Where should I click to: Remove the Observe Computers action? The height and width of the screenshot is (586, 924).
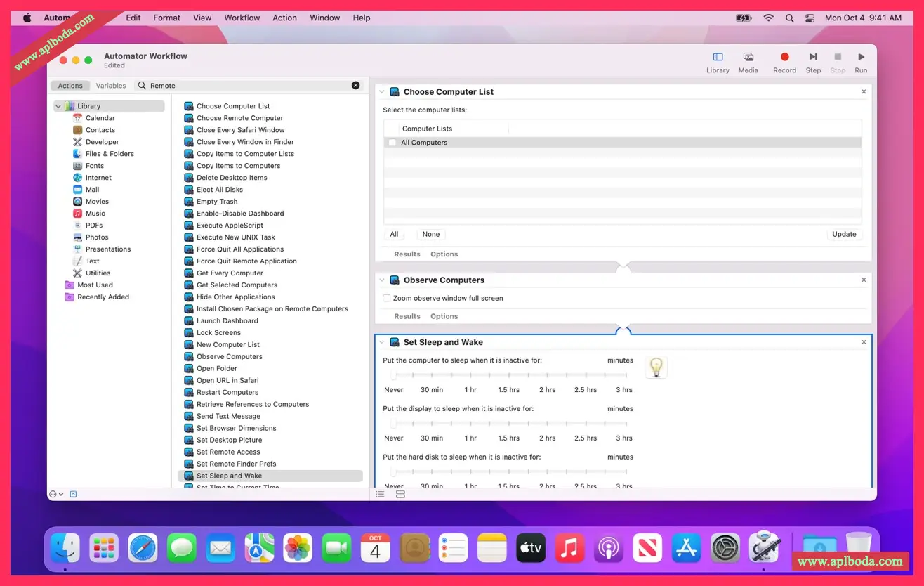[x=864, y=280]
